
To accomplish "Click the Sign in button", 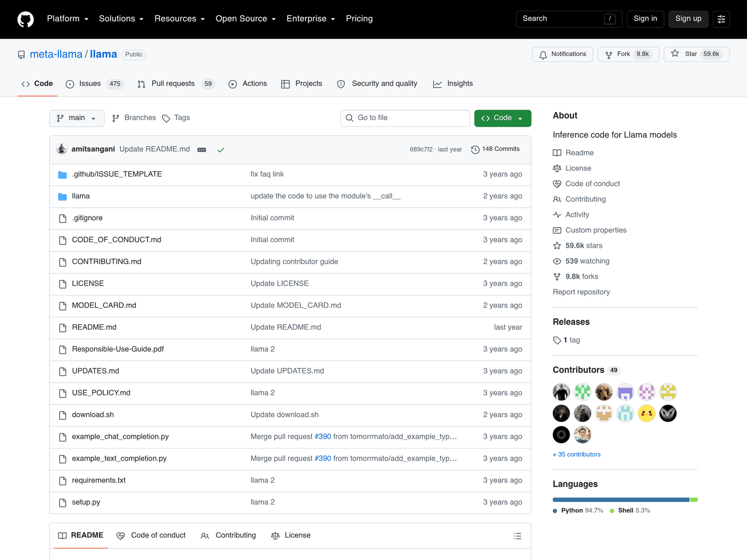I will (x=645, y=19).
